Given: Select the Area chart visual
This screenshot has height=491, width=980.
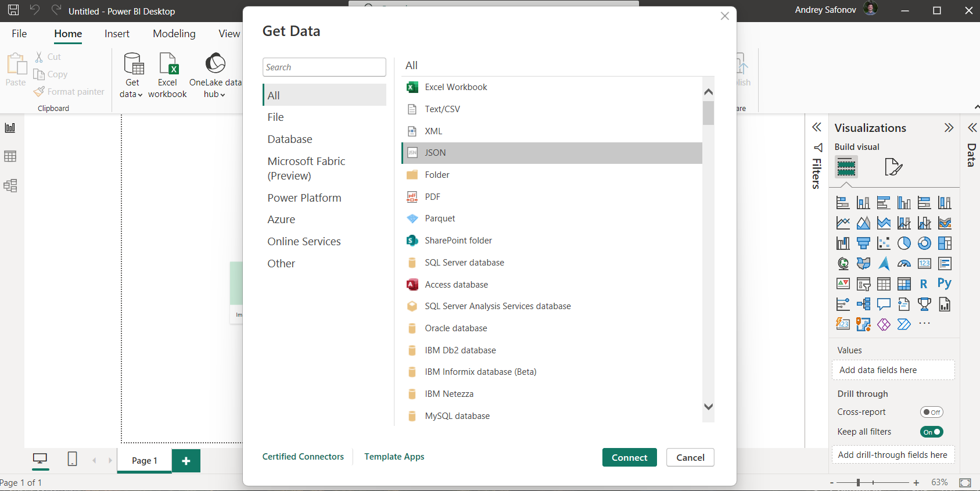Looking at the screenshot, I should point(863,223).
